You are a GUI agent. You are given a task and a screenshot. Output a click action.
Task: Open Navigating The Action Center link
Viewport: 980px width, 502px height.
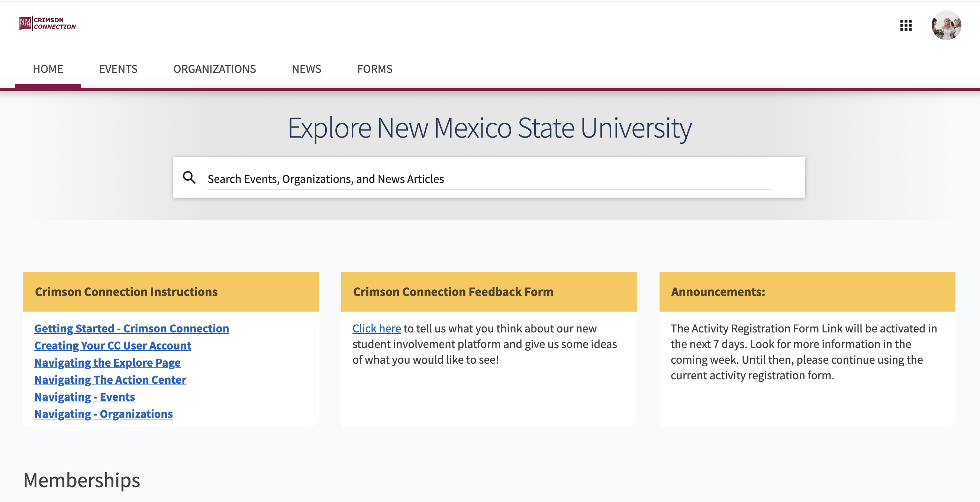pyautogui.click(x=110, y=379)
